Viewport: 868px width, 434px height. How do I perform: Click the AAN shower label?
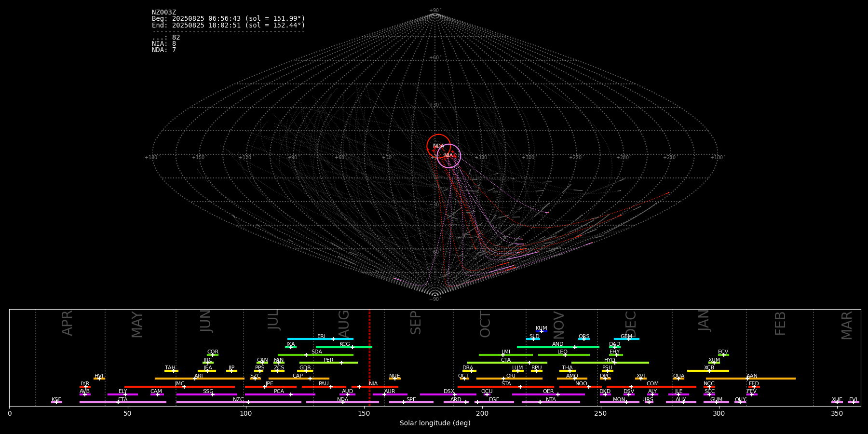pyautogui.click(x=752, y=376)
